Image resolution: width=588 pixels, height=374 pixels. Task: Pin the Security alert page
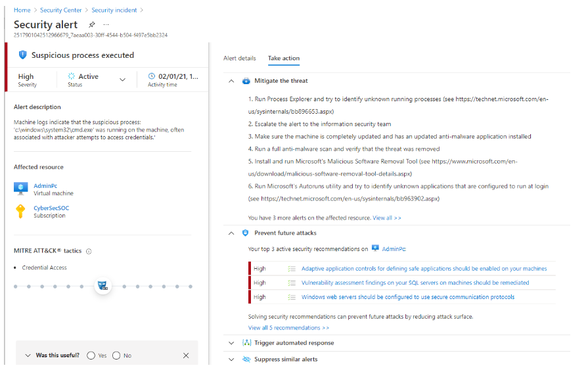[92, 25]
